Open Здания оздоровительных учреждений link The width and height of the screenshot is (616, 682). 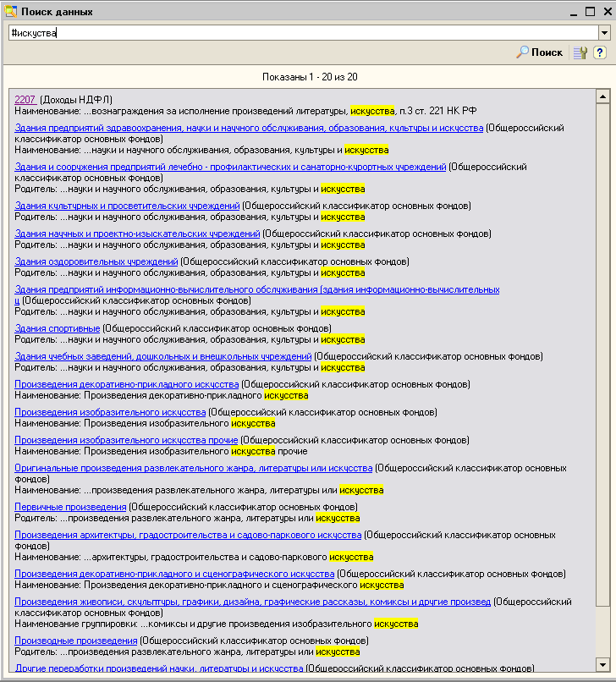coord(96,261)
